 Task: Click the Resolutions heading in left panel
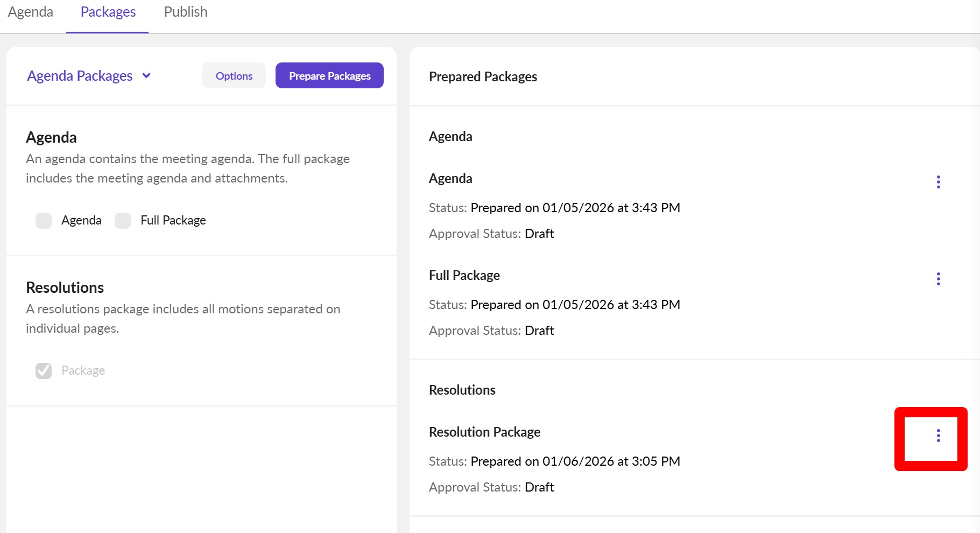coord(65,287)
